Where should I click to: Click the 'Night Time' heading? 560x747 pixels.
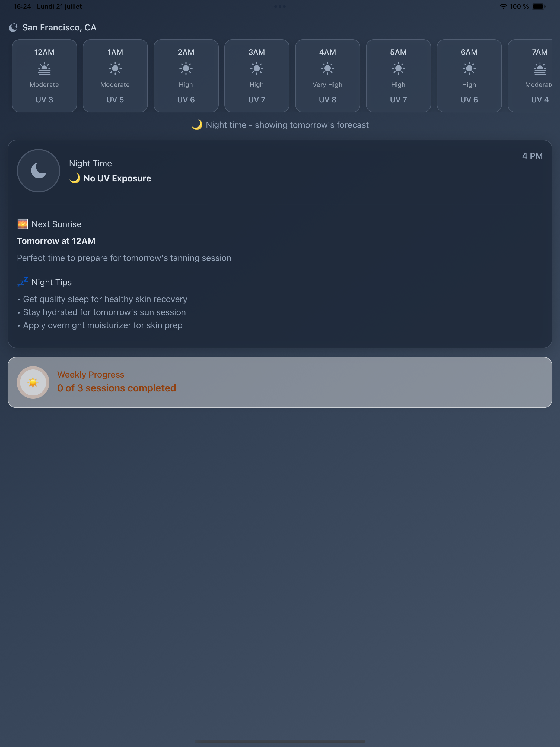(90, 163)
